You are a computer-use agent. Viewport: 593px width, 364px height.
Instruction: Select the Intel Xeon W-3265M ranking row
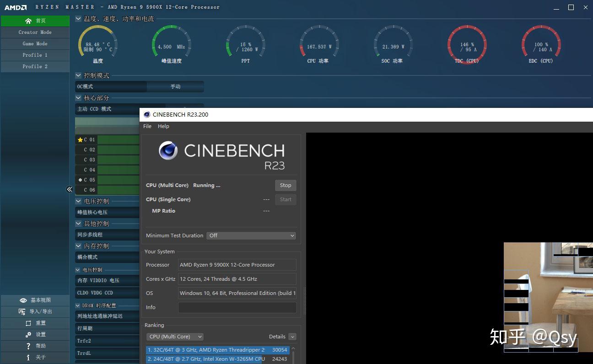[217, 359]
